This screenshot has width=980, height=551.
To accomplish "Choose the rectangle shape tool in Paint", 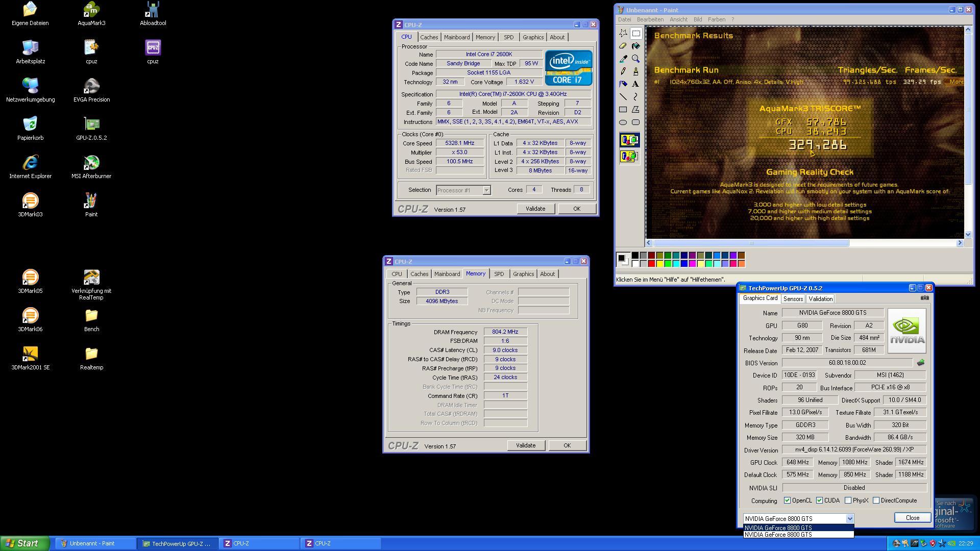I will 623,110.
